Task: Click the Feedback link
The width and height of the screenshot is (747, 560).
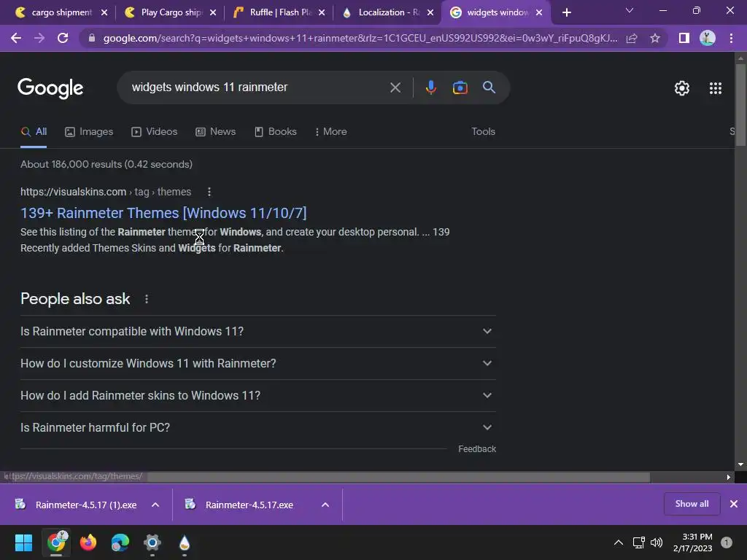Action: point(477,449)
